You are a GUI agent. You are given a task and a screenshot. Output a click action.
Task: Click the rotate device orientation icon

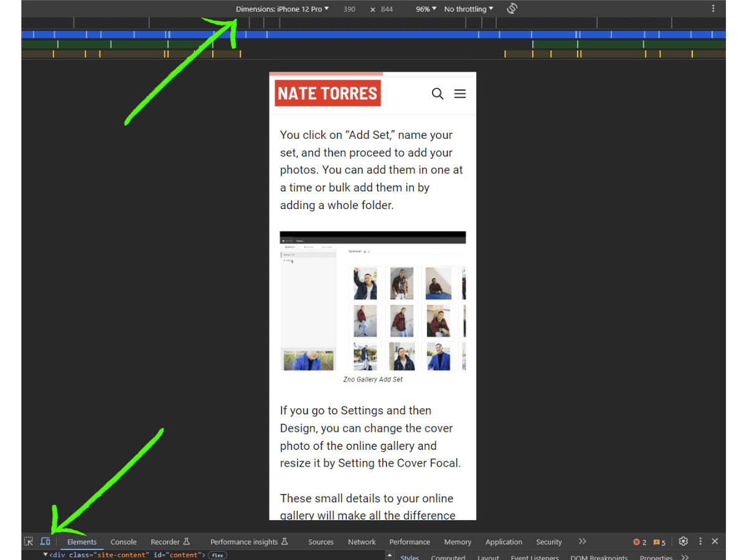tap(512, 9)
